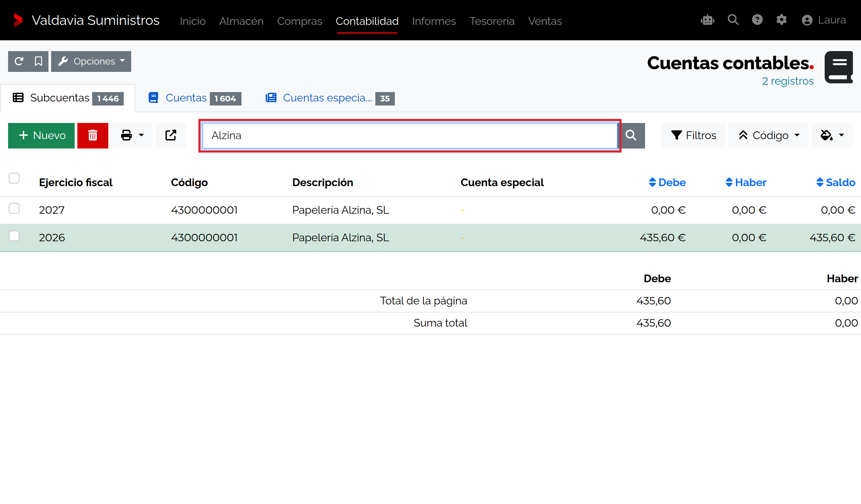The image size is (861, 504).
Task: Tick the checkbox for the 2027 row
Action: (14, 208)
